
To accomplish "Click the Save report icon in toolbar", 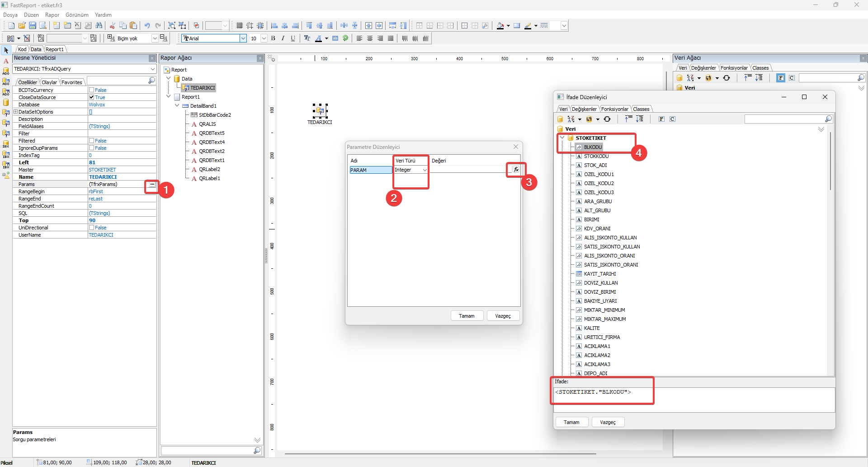I will point(33,26).
